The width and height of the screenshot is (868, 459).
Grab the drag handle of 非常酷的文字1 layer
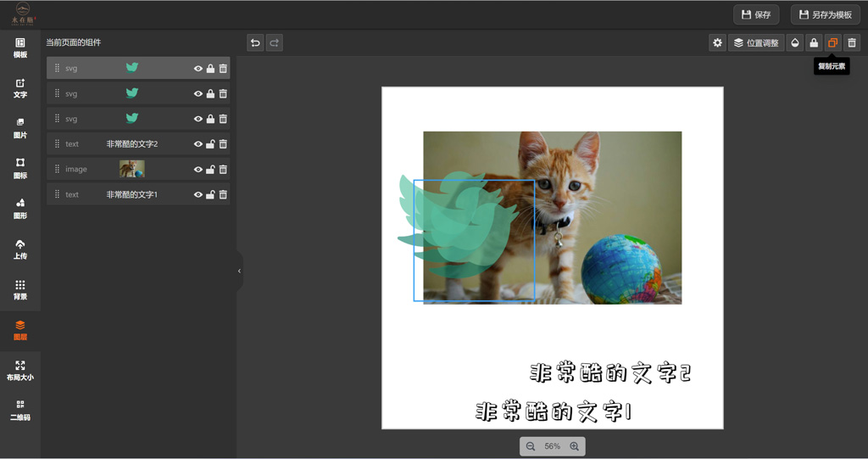pos(57,194)
